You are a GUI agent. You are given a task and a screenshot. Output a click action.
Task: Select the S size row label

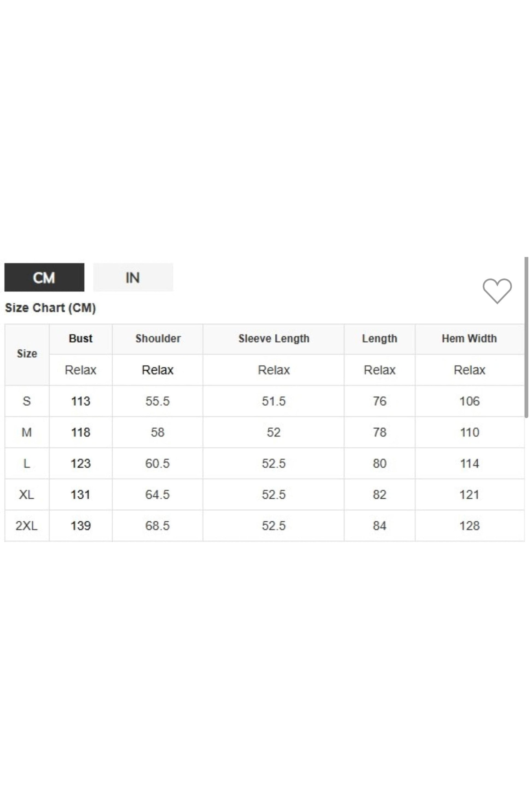coord(27,401)
